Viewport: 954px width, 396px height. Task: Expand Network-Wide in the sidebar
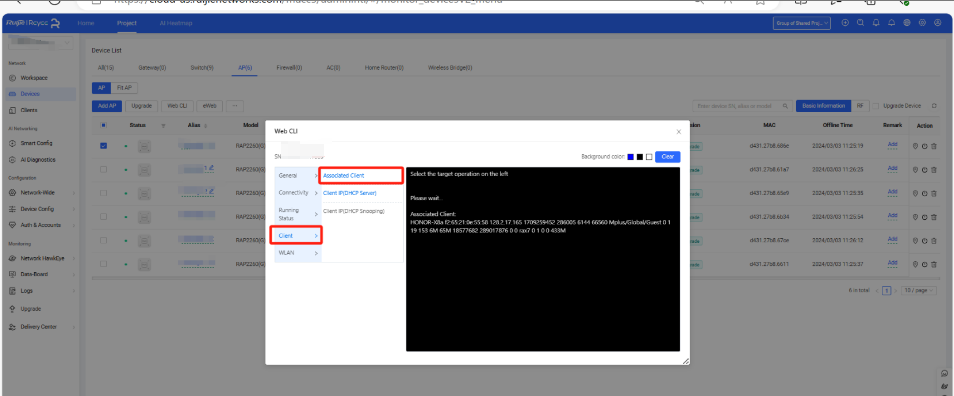pyautogui.click(x=41, y=193)
